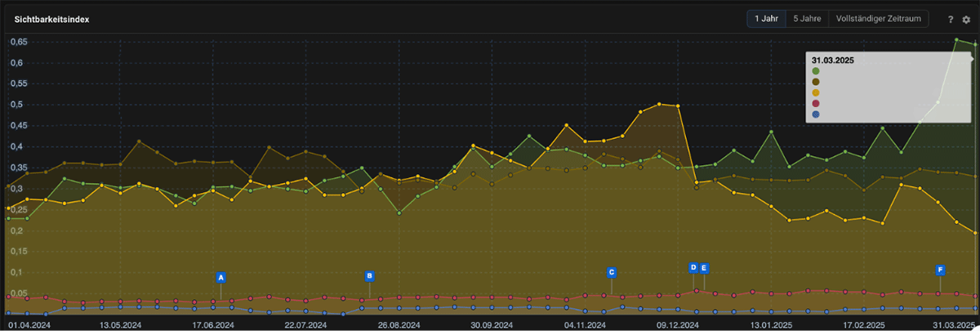980x331 pixels.
Task: Click the green legend dot in tooltip
Action: click(816, 72)
